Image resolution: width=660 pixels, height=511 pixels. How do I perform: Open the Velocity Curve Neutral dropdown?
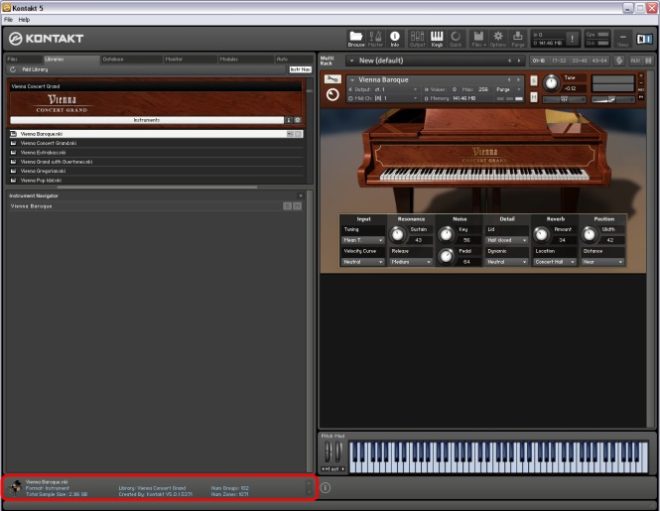click(363, 262)
